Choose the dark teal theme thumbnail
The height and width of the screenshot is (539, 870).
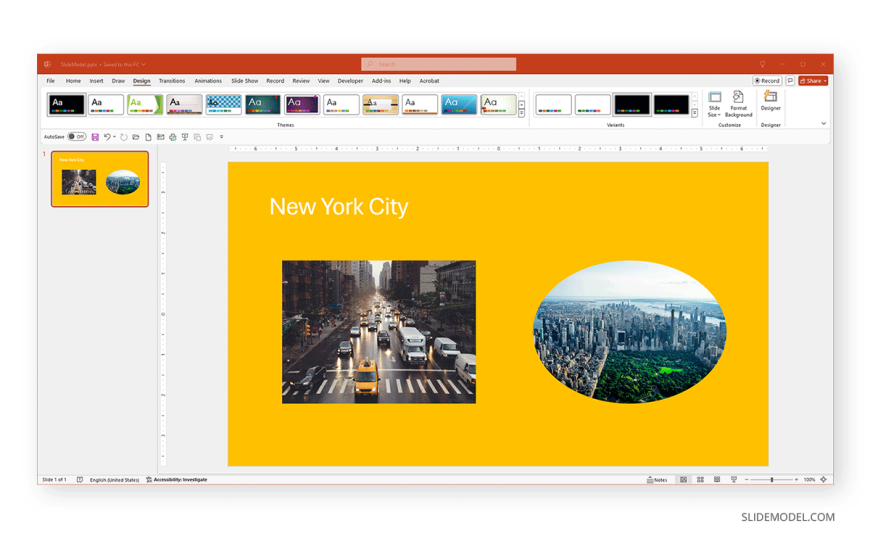(263, 104)
